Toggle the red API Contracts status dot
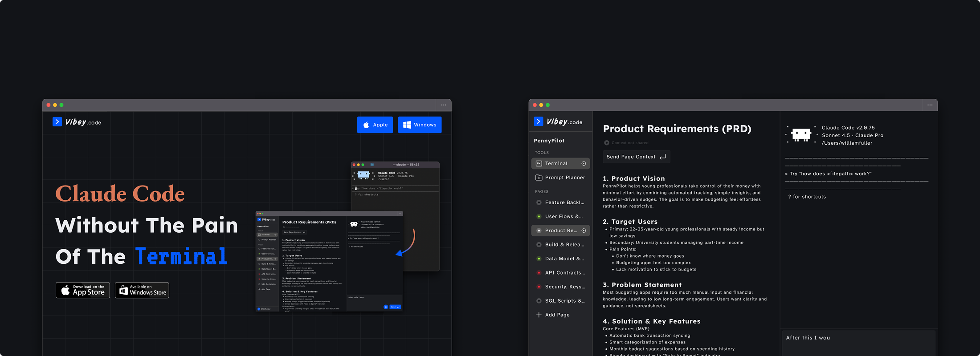The image size is (980, 356). 539,273
